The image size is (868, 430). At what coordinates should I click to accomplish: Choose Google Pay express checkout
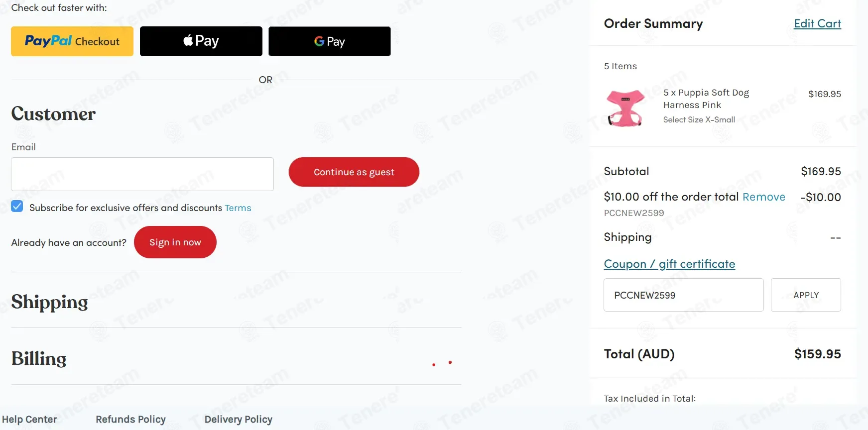tap(329, 41)
